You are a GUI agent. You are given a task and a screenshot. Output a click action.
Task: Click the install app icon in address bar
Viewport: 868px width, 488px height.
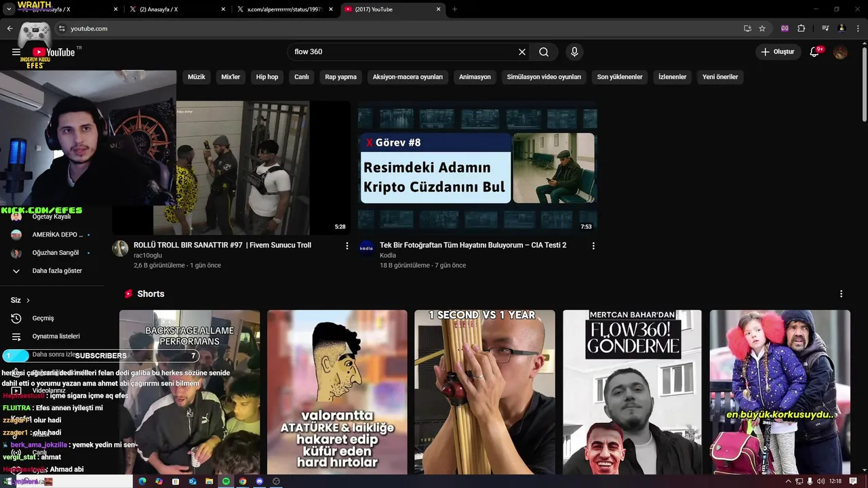747,28
